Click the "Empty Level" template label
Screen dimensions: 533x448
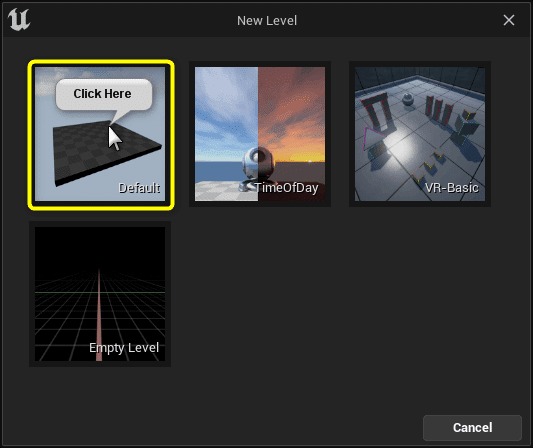pos(124,348)
